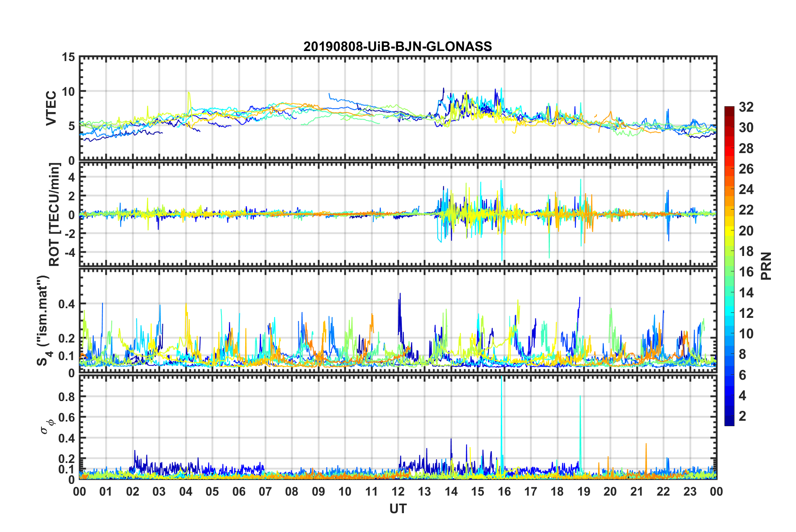This screenshot has width=796, height=532.
Task: Click the VTEC y-axis label
Action: (x=51, y=108)
